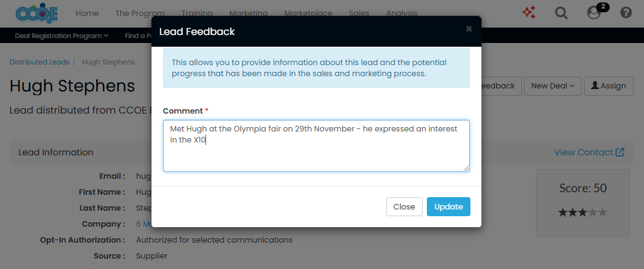
Task: Select the Sales menu item
Action: pyautogui.click(x=359, y=13)
